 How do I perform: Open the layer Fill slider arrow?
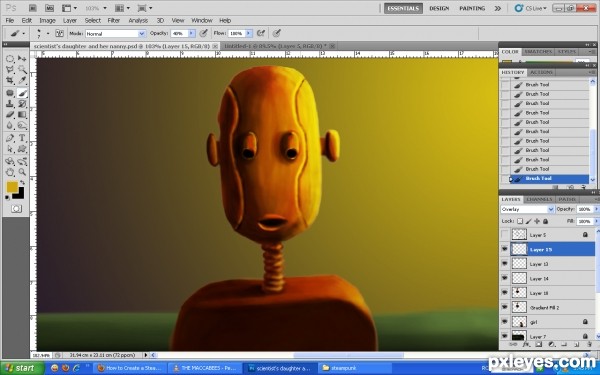click(x=596, y=221)
